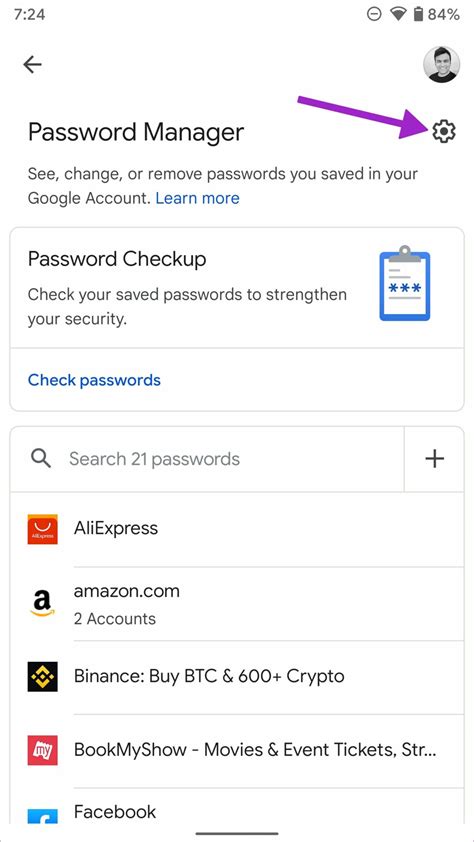Tap the Binance logo icon

pyautogui.click(x=42, y=677)
